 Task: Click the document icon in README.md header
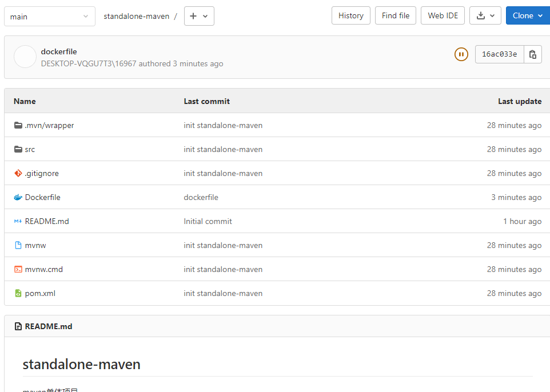point(18,326)
